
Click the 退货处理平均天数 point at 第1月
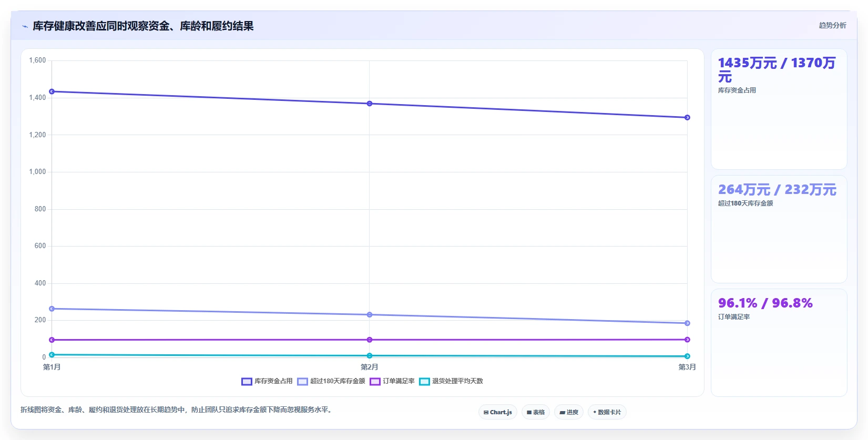52,355
